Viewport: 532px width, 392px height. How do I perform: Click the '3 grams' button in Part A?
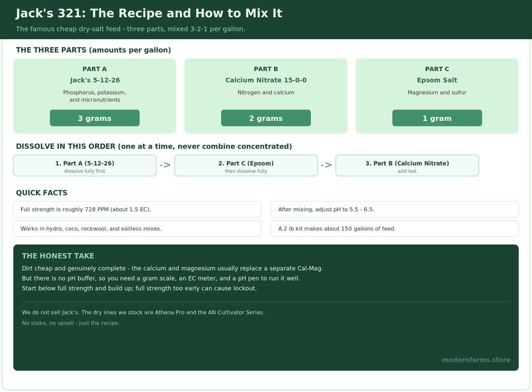[95, 118]
